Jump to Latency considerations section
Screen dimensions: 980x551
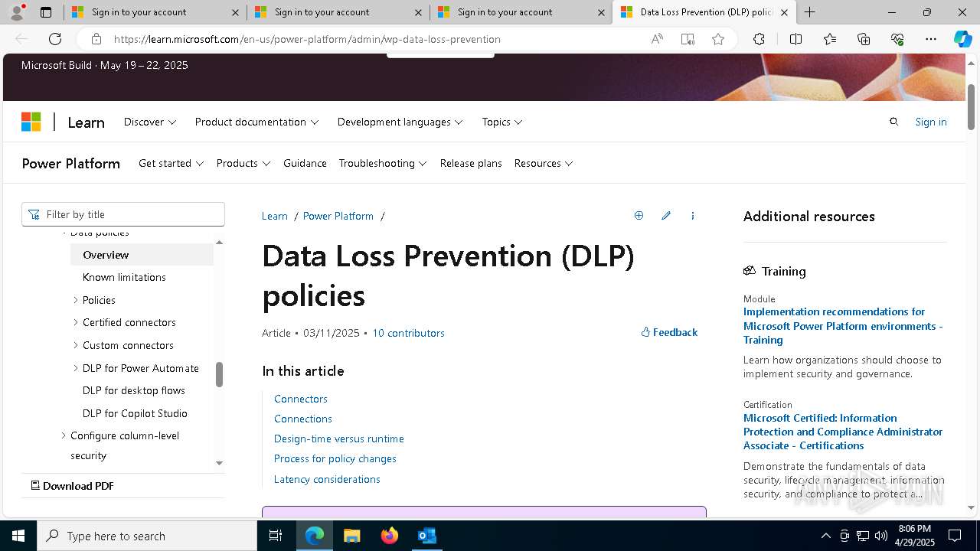(x=327, y=479)
